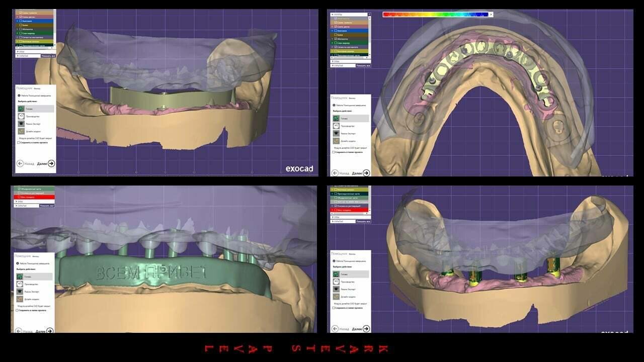Click the Назад arrow in bottom-right view
This screenshot has width=644, height=362.
(335, 329)
